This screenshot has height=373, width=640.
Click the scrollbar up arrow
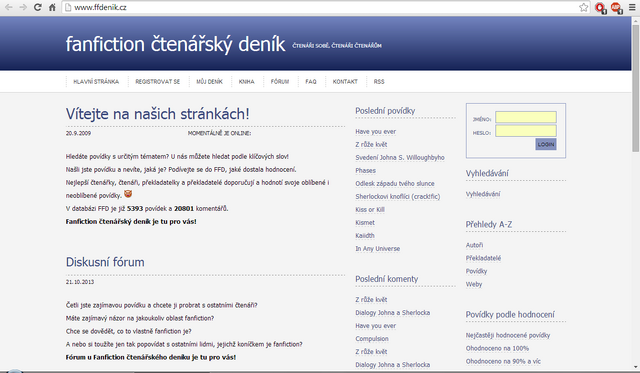636,20
